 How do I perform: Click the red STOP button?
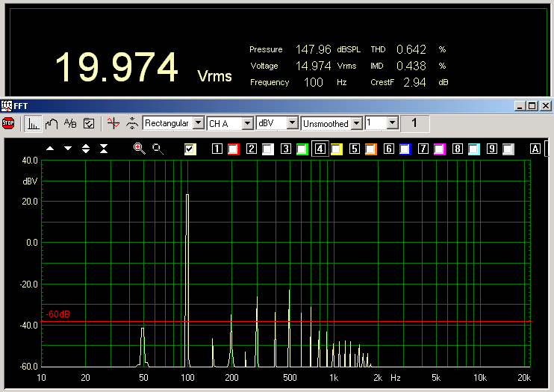pyautogui.click(x=8, y=123)
